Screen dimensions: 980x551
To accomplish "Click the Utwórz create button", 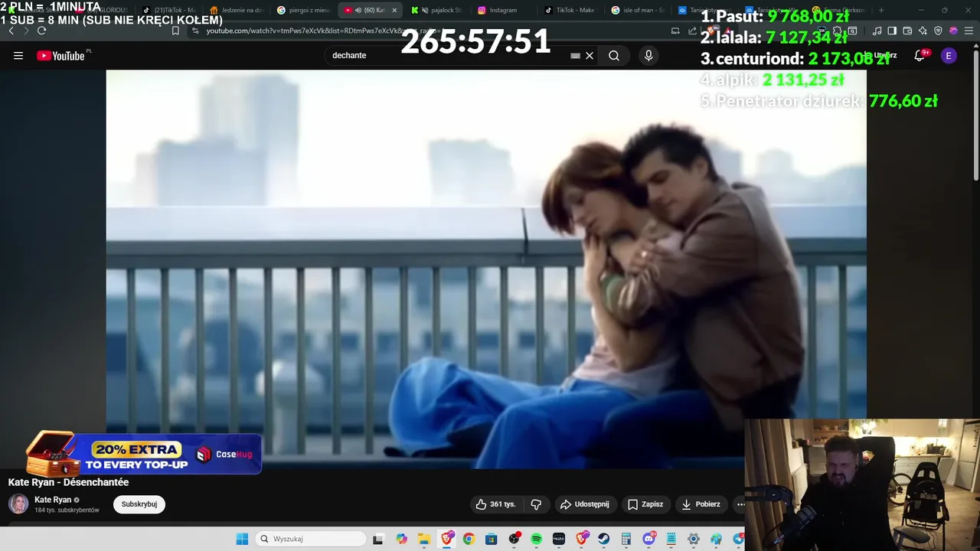I will [880, 56].
